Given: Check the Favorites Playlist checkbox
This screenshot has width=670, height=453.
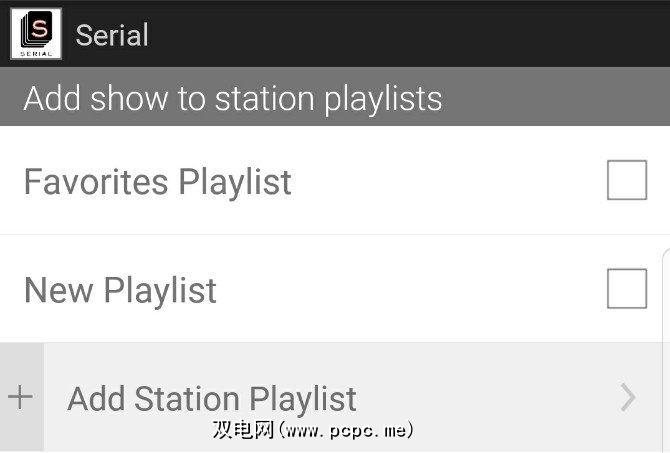Looking at the screenshot, I should [x=627, y=181].
